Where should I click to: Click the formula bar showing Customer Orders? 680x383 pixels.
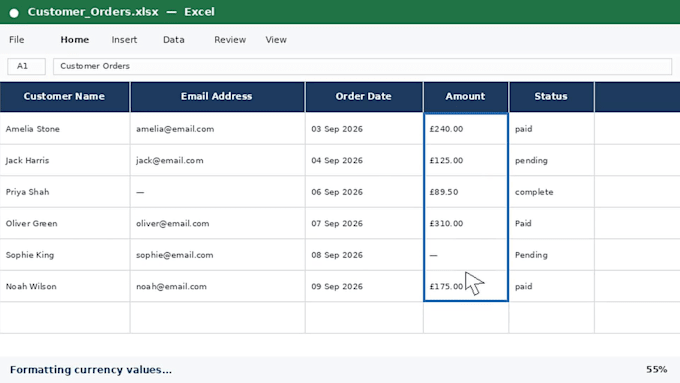(363, 66)
